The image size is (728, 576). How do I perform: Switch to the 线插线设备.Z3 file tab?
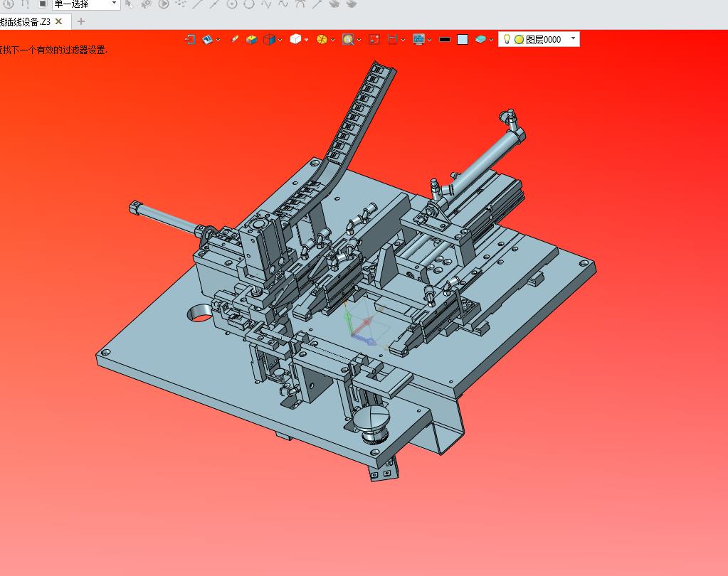[x=26, y=22]
